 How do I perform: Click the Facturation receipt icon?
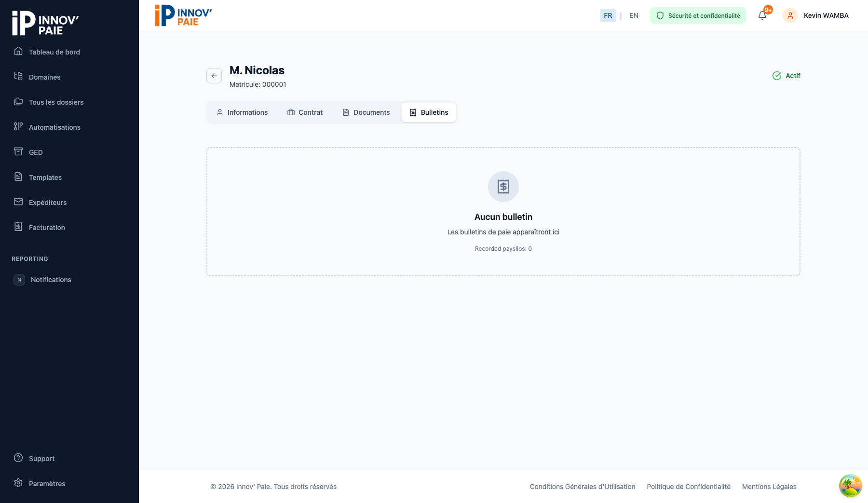pos(18,227)
